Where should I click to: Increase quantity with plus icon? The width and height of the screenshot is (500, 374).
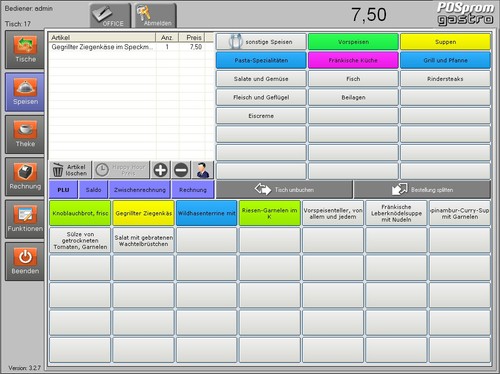pos(160,170)
